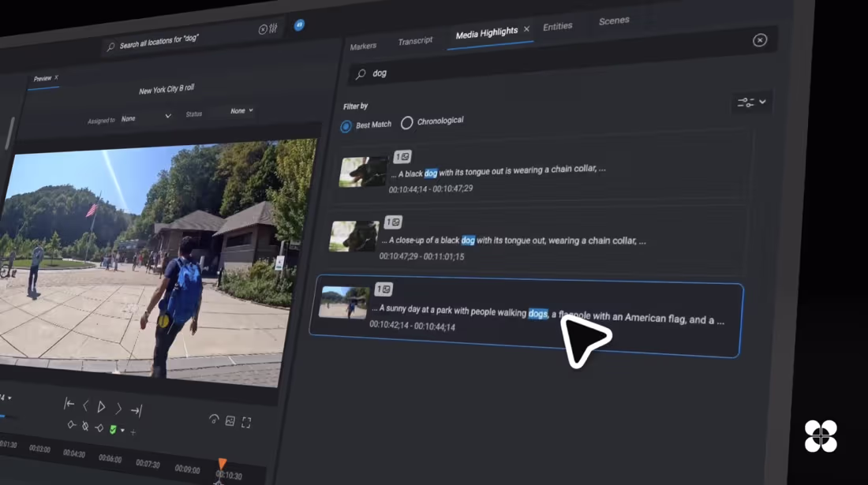Viewport: 868px width, 485px height.
Task: Click image count badge on close-up dog result
Action: (x=392, y=222)
